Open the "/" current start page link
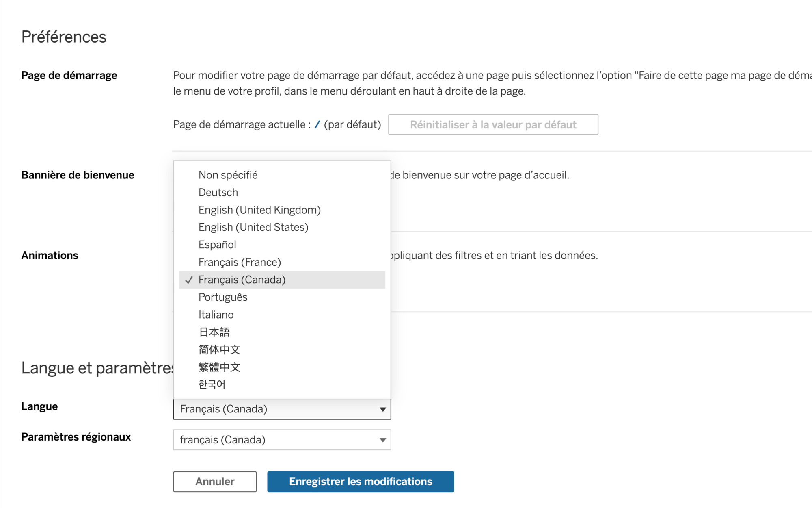 pos(318,124)
